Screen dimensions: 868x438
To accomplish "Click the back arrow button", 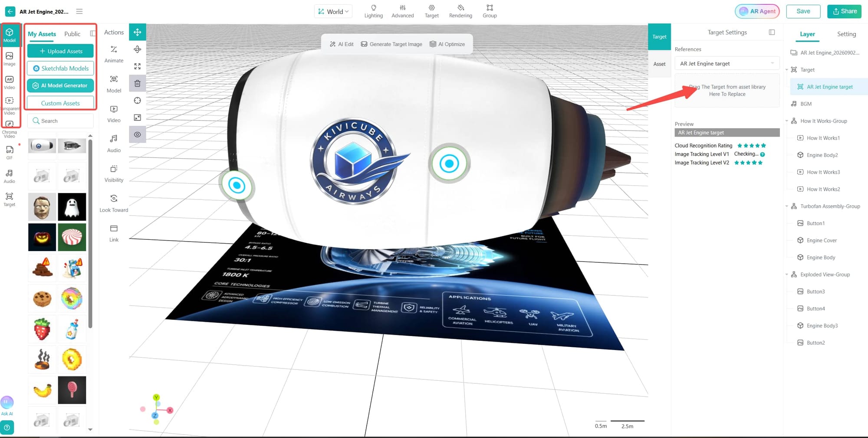I will pos(10,12).
